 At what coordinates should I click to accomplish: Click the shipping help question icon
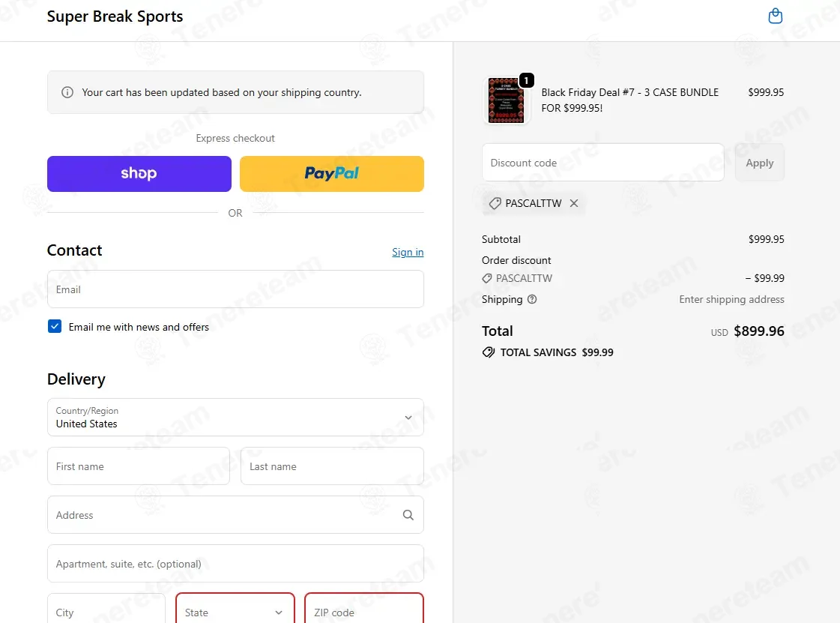coord(532,299)
